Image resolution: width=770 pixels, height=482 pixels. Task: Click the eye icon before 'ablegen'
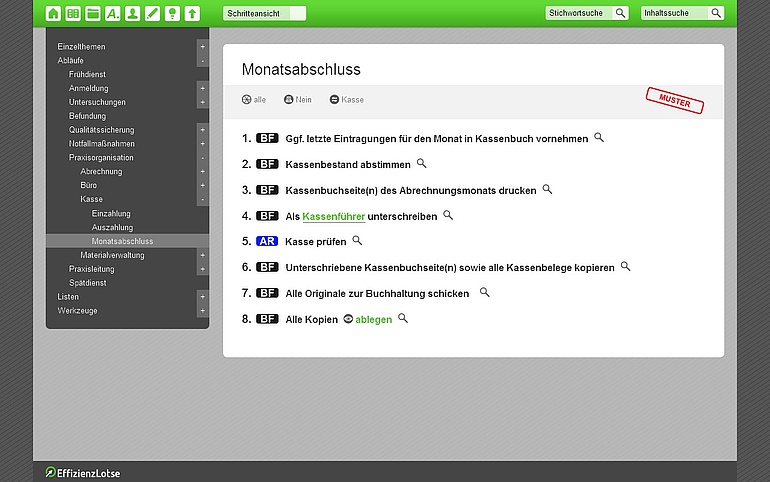348,319
